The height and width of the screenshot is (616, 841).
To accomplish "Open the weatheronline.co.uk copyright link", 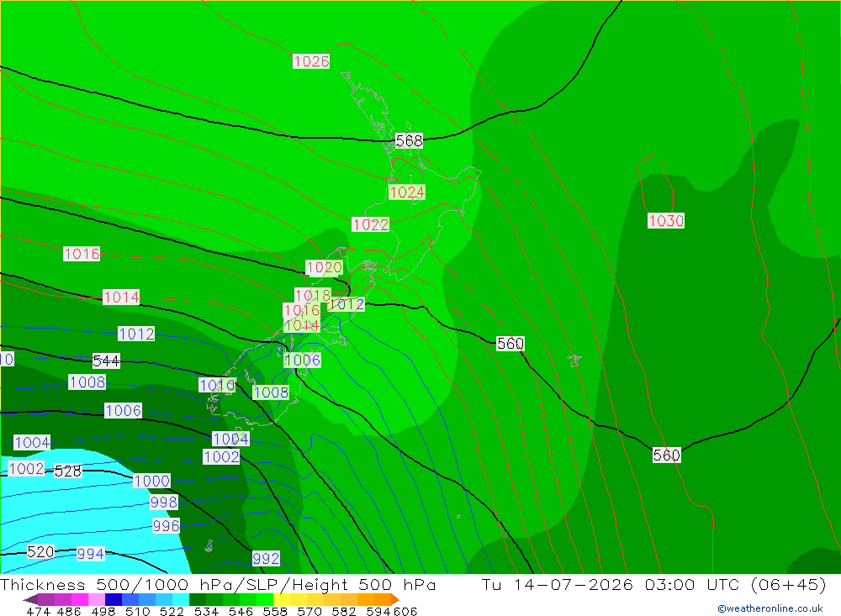I will click(770, 608).
